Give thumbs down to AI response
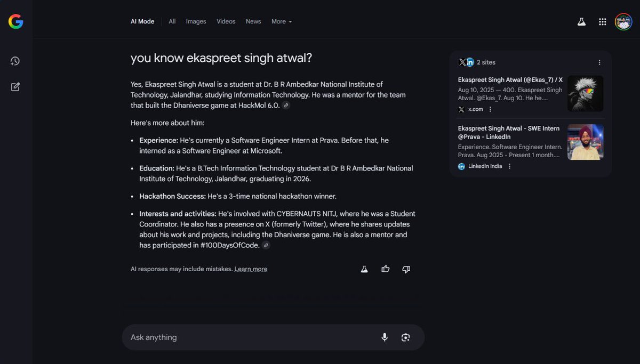The height and width of the screenshot is (364, 640). click(x=406, y=269)
